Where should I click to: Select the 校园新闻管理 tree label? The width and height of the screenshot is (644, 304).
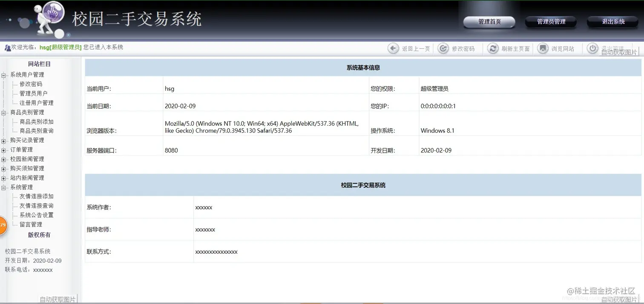point(27,159)
